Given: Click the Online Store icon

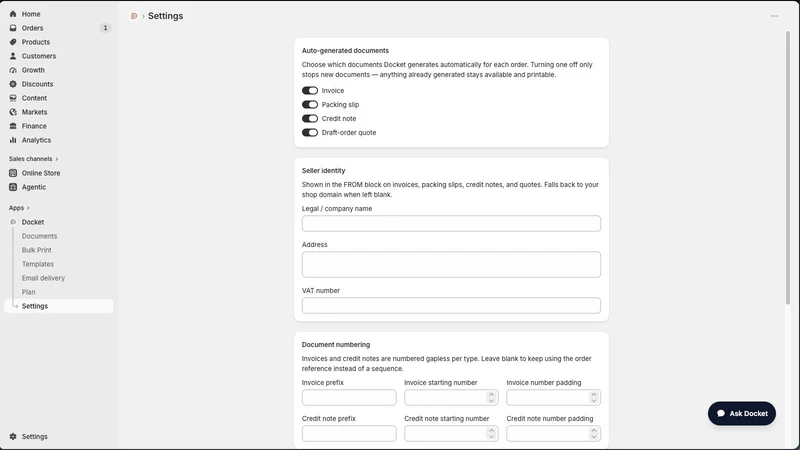Looking at the screenshot, I should click(13, 173).
